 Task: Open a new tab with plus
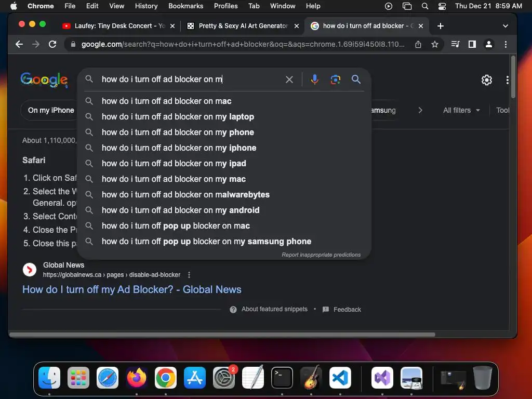[441, 26]
